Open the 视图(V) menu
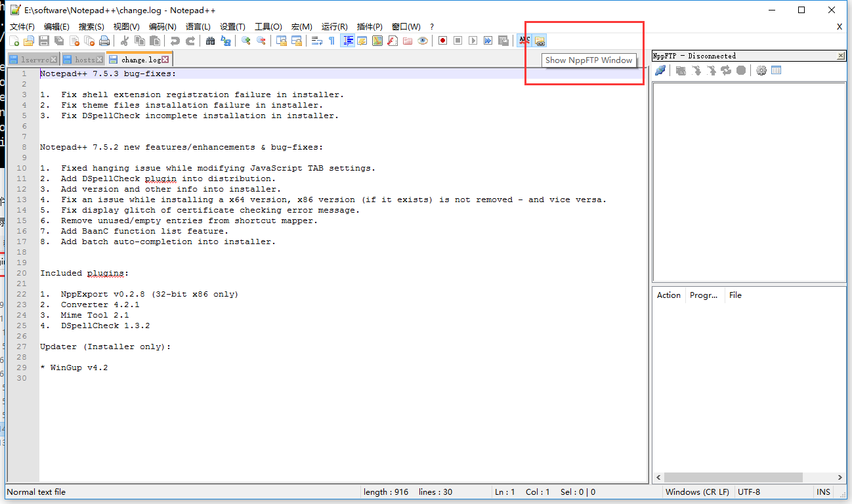Viewport: 852px width, 504px height. (x=127, y=27)
